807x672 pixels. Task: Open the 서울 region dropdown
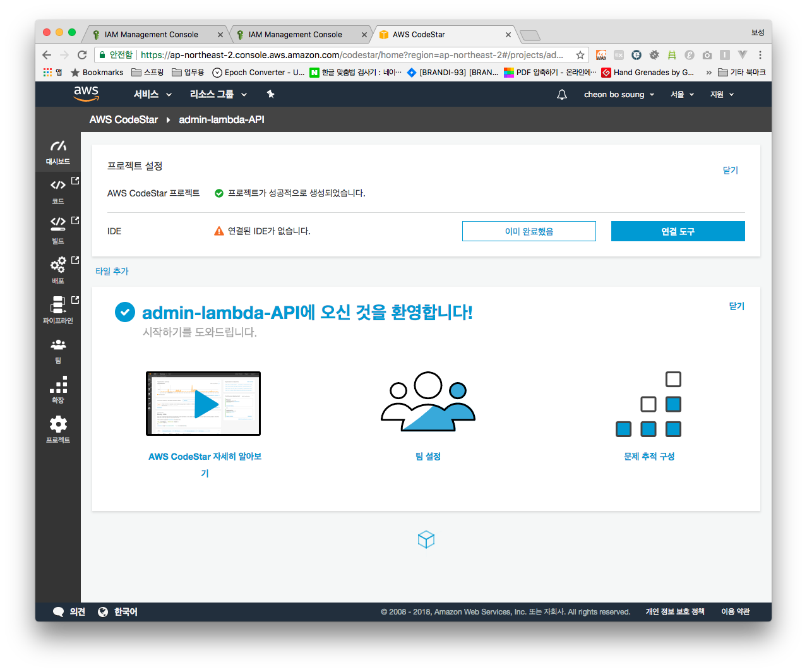682,95
